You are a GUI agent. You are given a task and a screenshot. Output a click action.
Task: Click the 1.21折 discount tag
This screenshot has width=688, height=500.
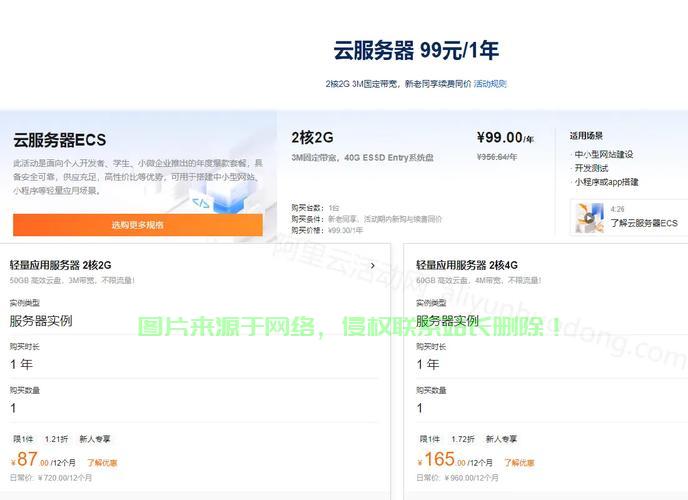pyautogui.click(x=56, y=439)
